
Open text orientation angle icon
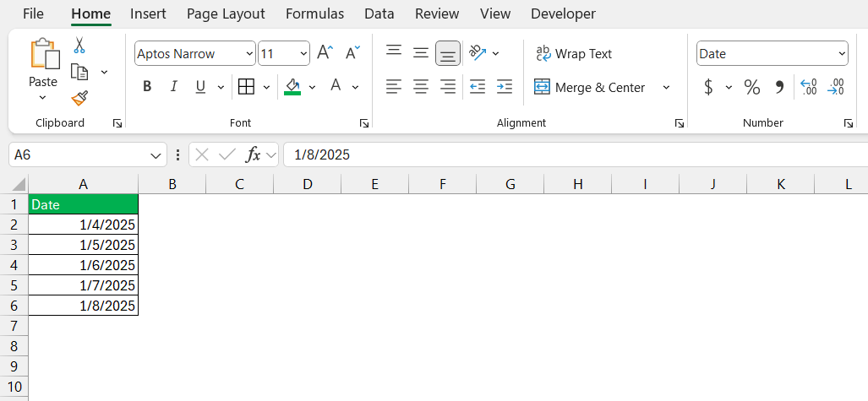478,52
